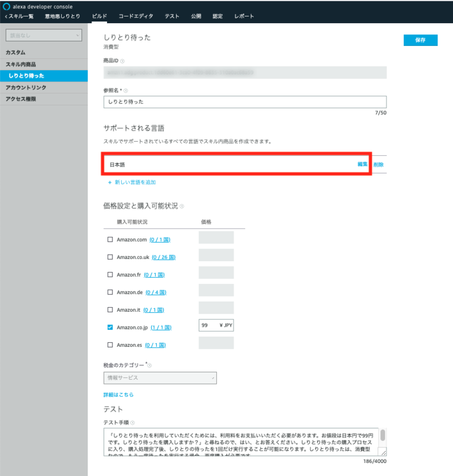The width and height of the screenshot is (453, 476).
Task: Click the 保存 save button
Action: [x=420, y=40]
